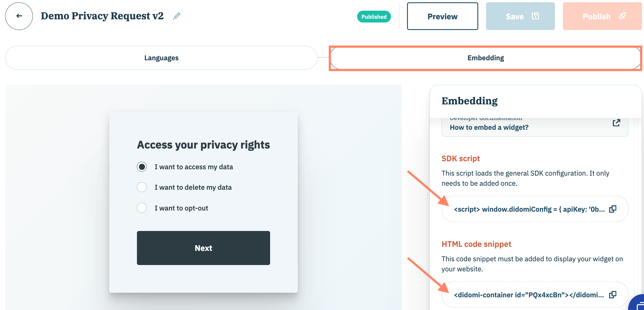Click the back arrow icon

[19, 16]
